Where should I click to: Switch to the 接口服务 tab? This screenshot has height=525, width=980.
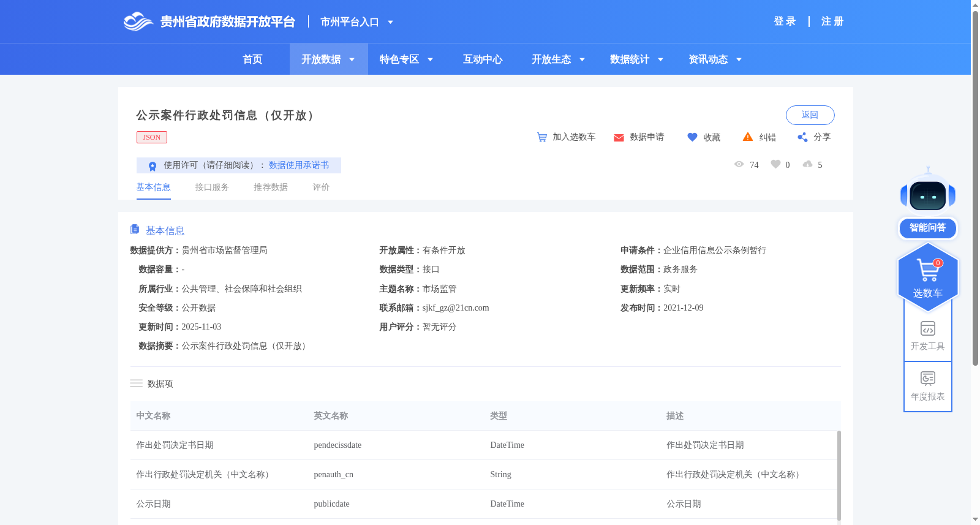pyautogui.click(x=212, y=187)
